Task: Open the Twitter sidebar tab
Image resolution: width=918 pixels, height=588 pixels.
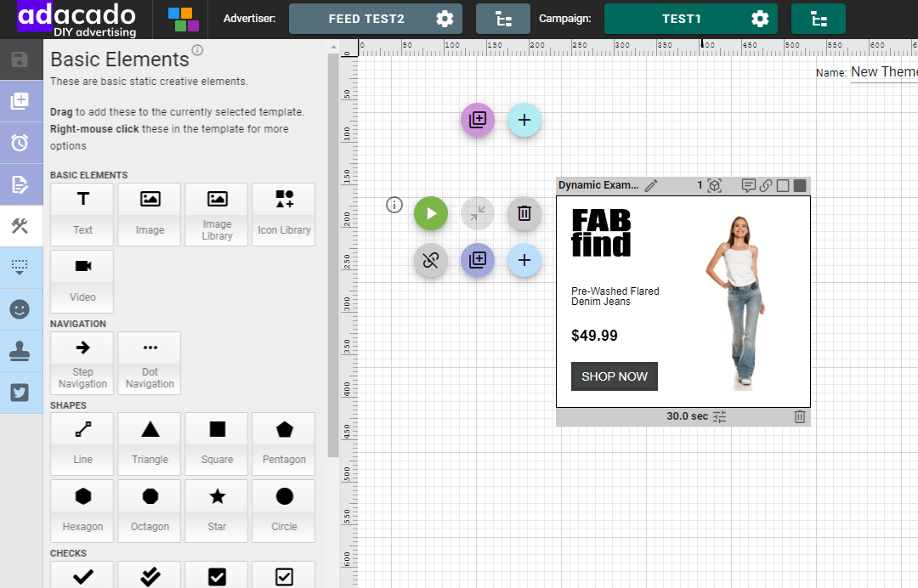Action: tap(20, 393)
